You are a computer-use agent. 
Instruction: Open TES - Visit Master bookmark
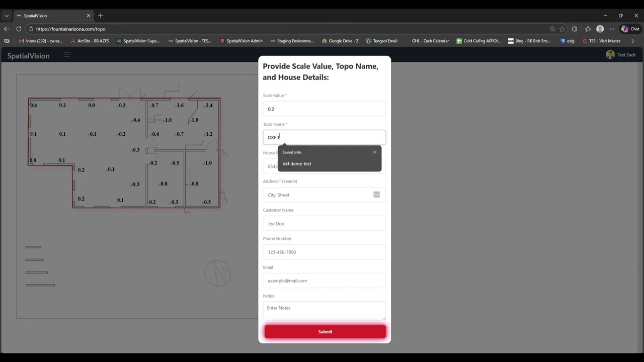point(601,41)
